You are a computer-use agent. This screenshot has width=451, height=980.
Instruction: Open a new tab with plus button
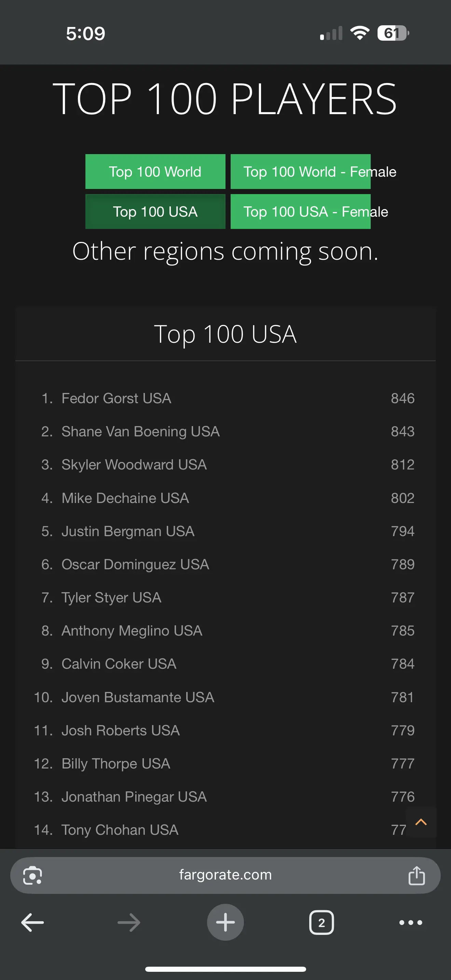(225, 923)
